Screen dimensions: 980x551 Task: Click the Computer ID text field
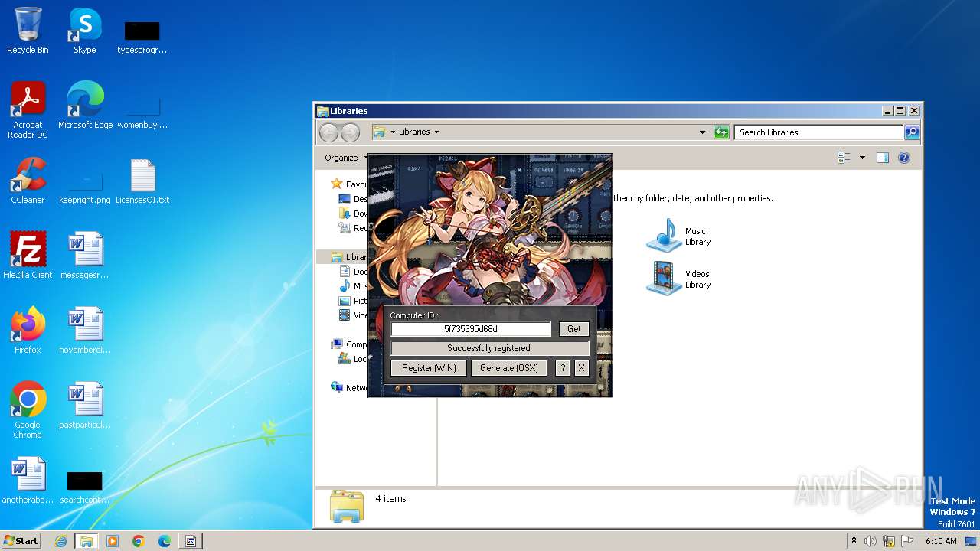471,329
